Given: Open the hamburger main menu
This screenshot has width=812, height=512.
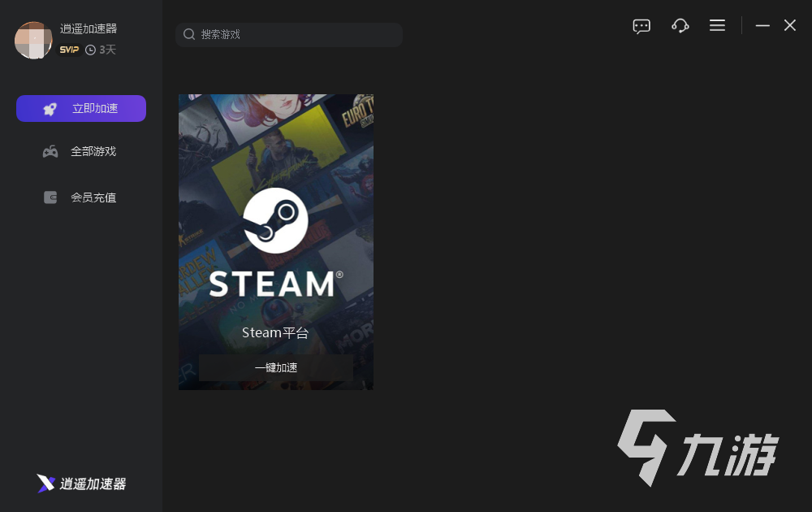Looking at the screenshot, I should click(717, 26).
